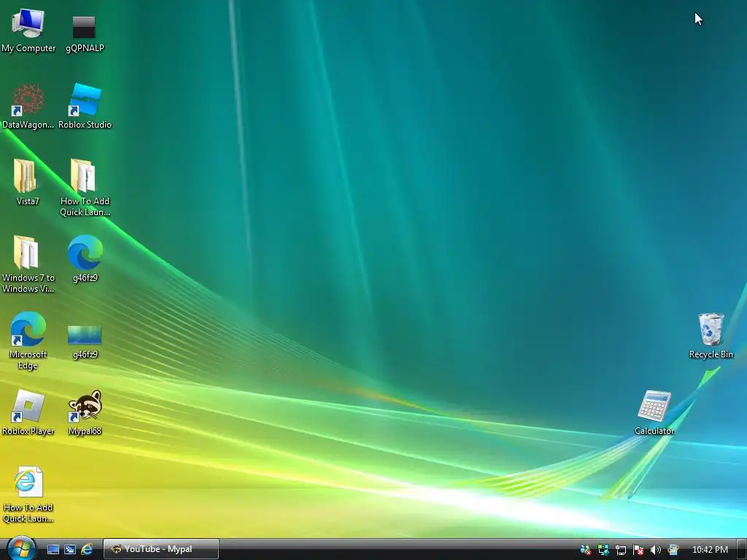Select the g46fz9 aurora image file
This screenshot has height=560, width=747.
point(85,341)
